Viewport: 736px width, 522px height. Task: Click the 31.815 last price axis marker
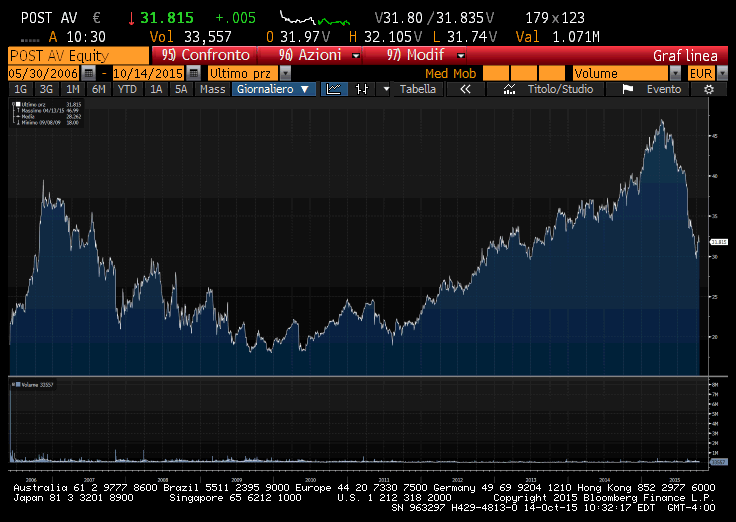(719, 242)
